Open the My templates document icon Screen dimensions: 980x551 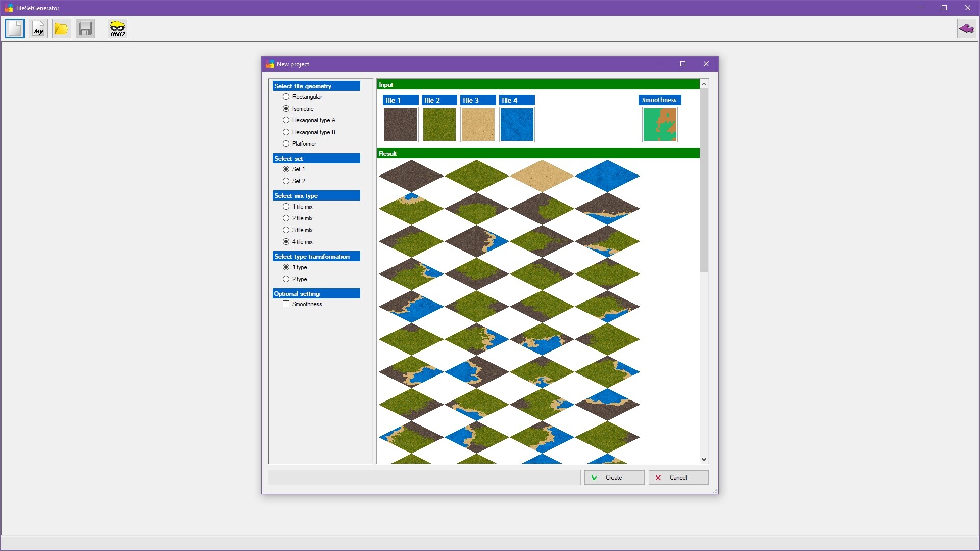coord(38,29)
